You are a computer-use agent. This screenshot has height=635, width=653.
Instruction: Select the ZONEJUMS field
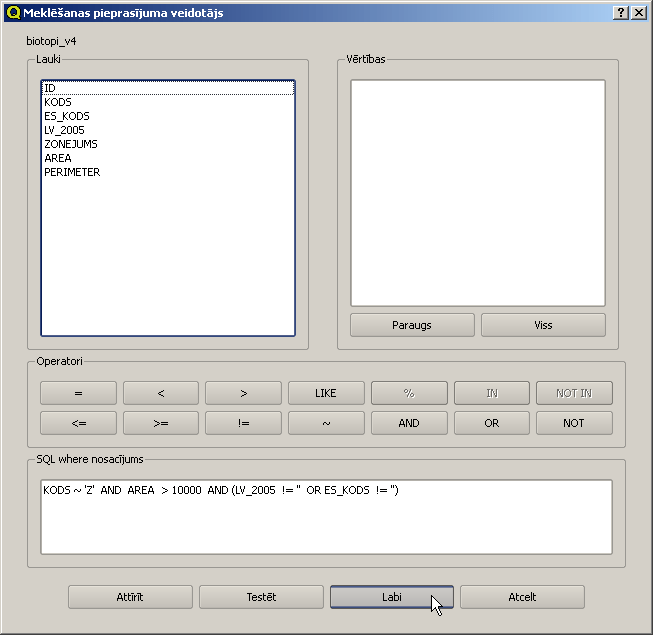point(168,144)
